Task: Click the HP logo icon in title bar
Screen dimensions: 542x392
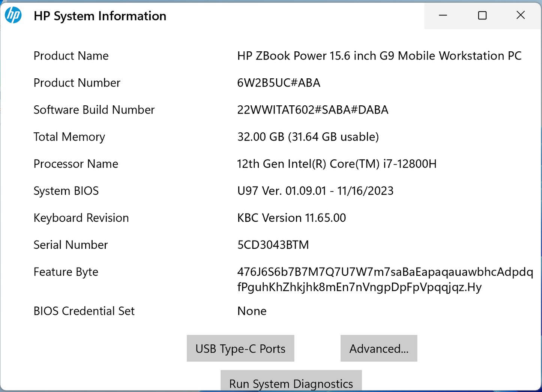Action: click(x=13, y=15)
